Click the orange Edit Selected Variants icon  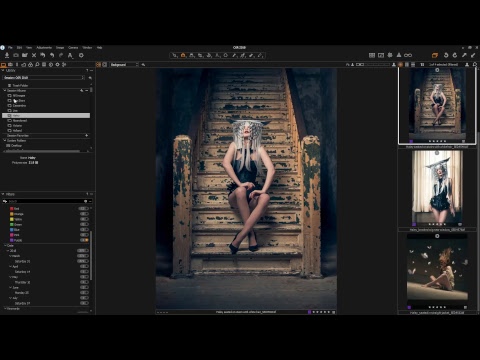[x=435, y=55]
